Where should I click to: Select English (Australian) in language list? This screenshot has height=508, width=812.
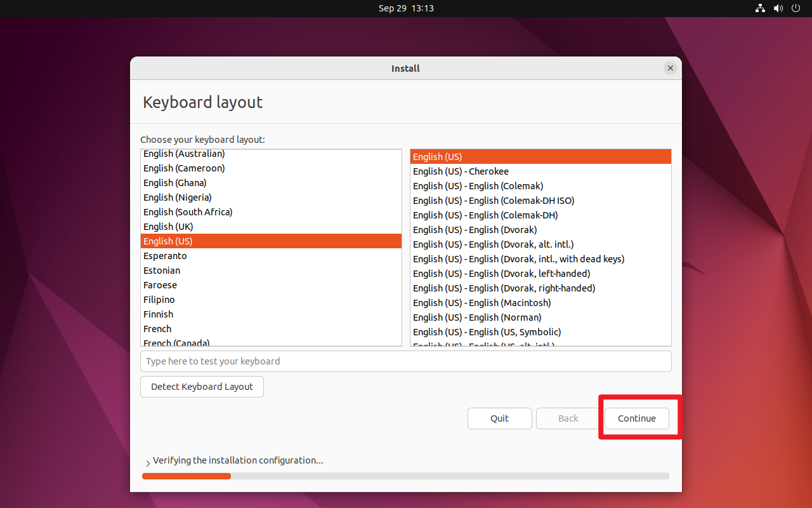click(271, 154)
